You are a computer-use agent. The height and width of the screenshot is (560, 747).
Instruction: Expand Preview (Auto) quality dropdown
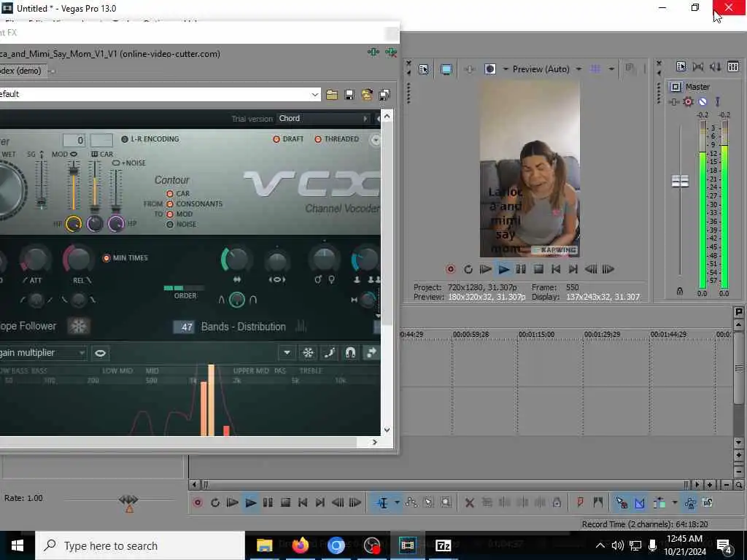(578, 69)
